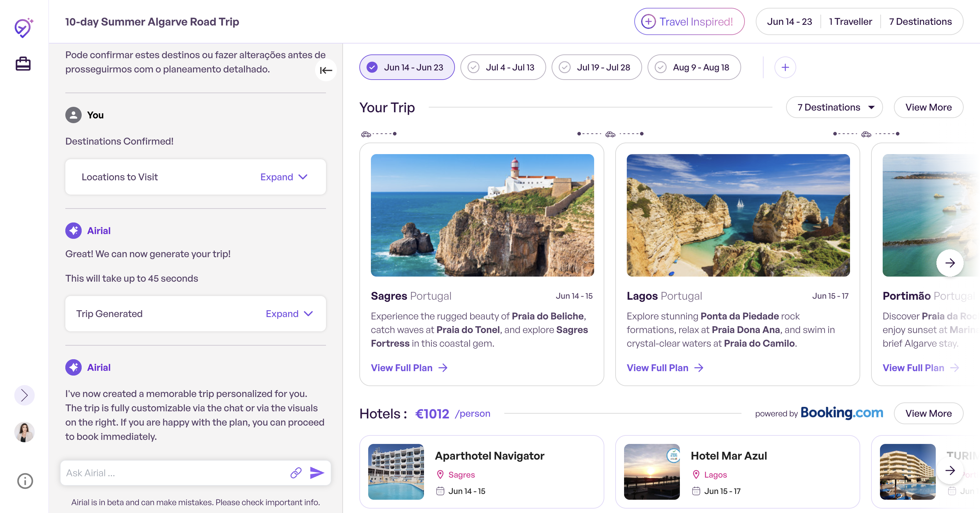Click calendar icon on Hotel Mar Azul card
The height and width of the screenshot is (513, 980).
696,491
